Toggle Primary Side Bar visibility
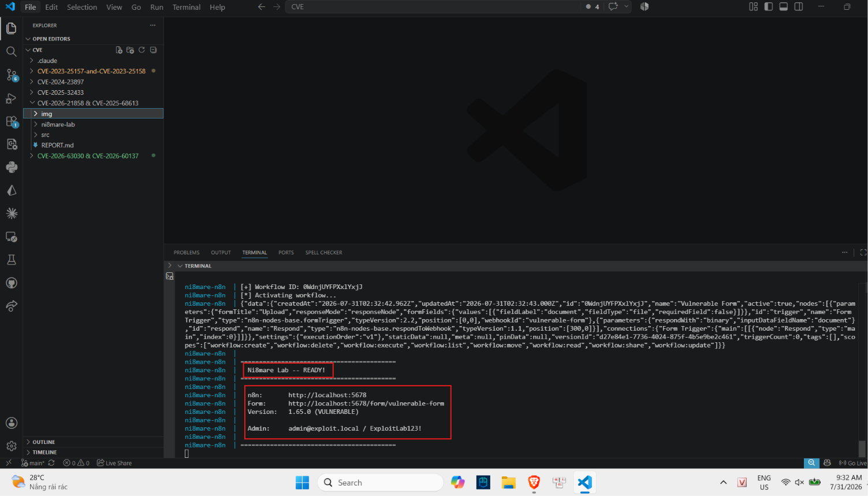868x496 pixels. tap(769, 7)
